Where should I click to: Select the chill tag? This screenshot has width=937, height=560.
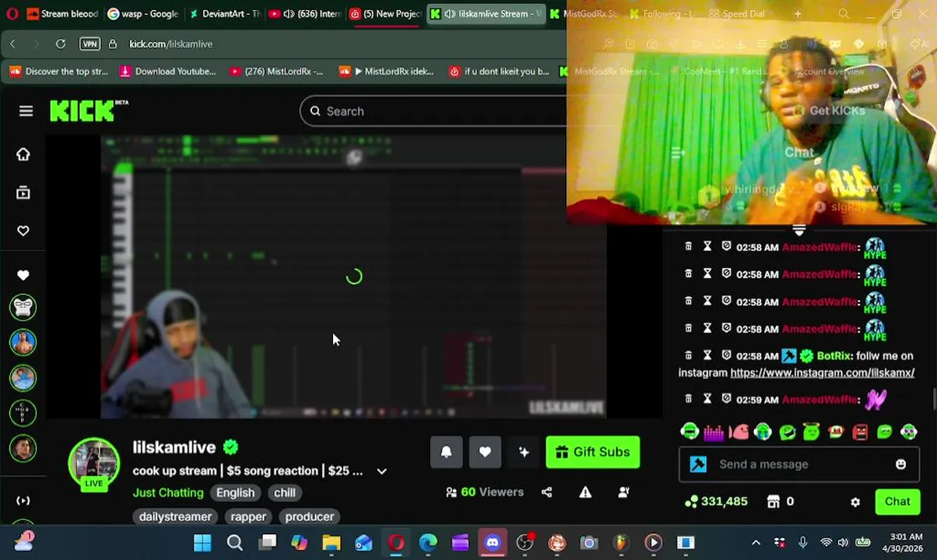tap(285, 492)
